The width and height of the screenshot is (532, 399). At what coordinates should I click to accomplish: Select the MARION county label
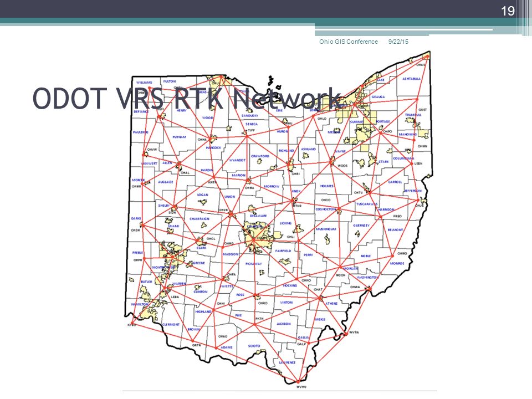coord(238,176)
